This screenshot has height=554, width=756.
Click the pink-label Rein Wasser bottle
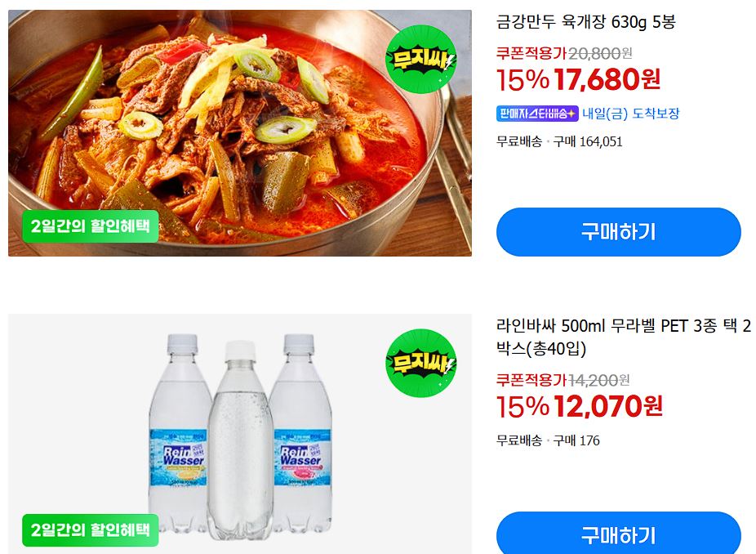point(301,436)
